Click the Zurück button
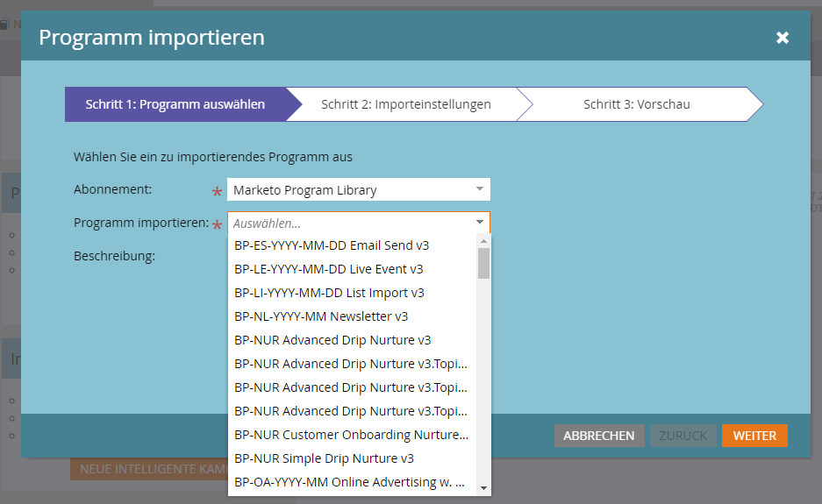This screenshot has width=822, height=504. tap(683, 436)
